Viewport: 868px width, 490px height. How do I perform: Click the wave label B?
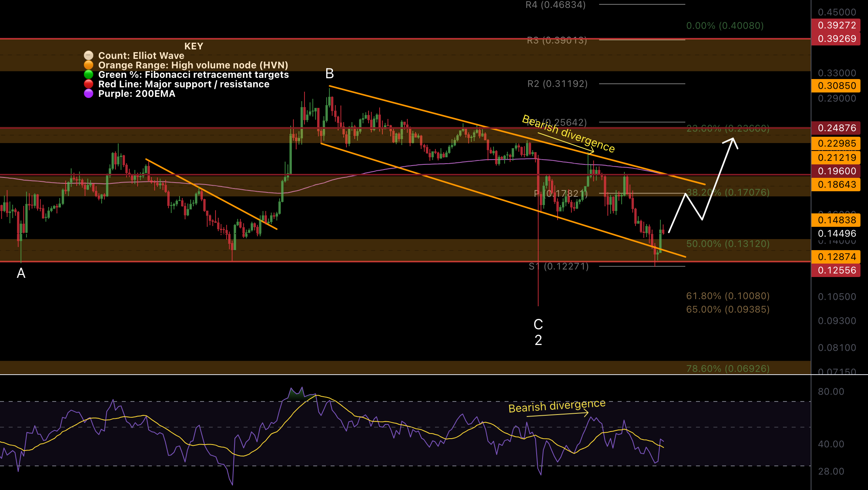(329, 74)
